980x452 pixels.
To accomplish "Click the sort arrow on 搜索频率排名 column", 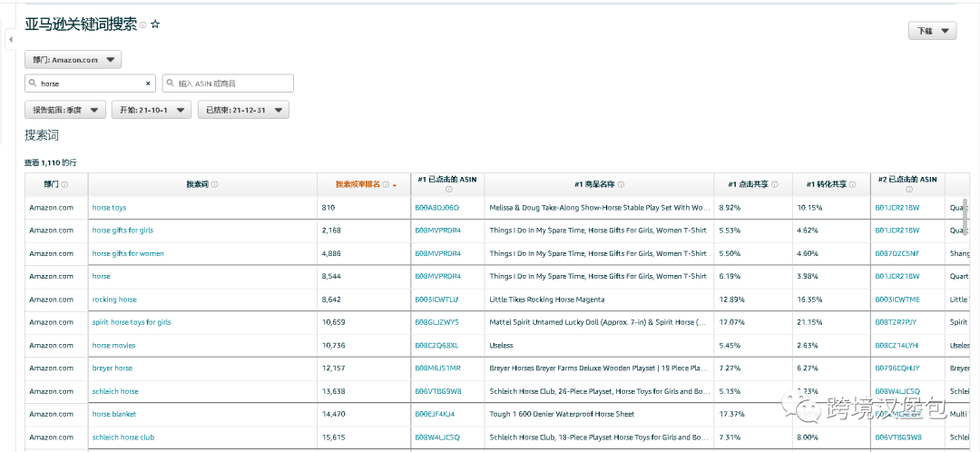I will (395, 185).
